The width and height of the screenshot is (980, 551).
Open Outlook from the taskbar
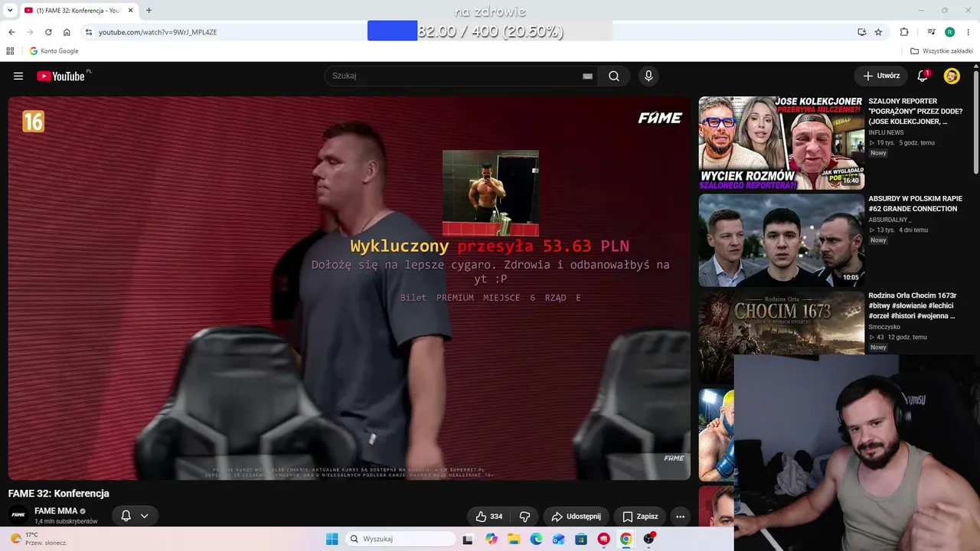coord(558,539)
